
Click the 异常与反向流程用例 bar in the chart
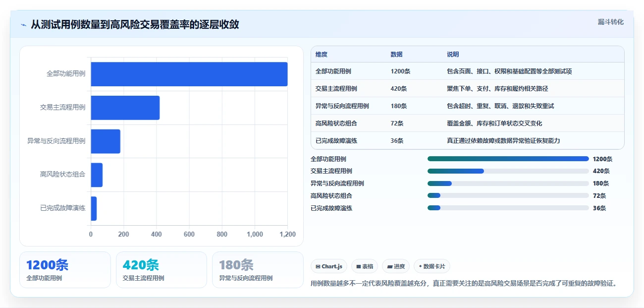point(106,141)
